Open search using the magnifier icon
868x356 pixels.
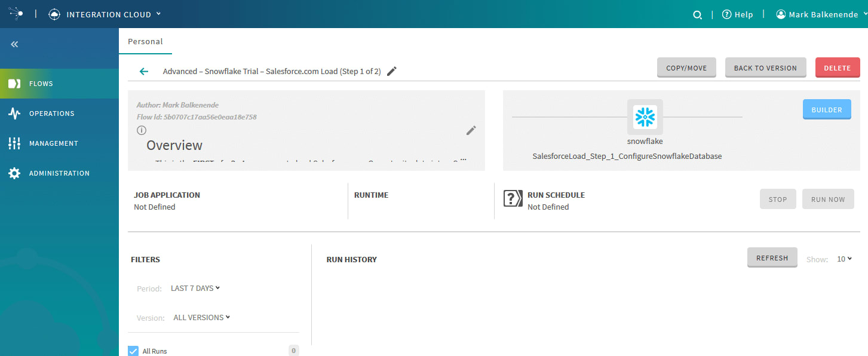697,14
